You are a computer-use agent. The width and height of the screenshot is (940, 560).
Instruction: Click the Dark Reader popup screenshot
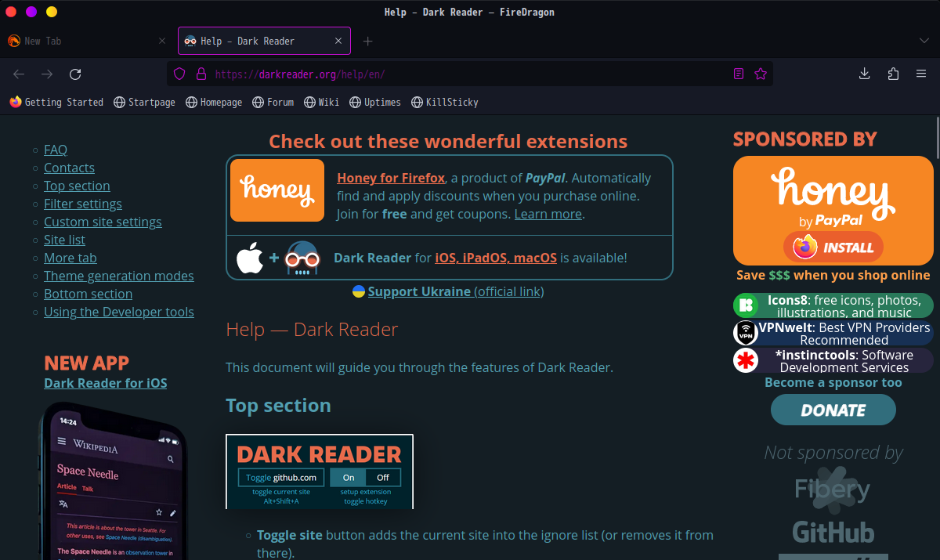tap(320, 471)
